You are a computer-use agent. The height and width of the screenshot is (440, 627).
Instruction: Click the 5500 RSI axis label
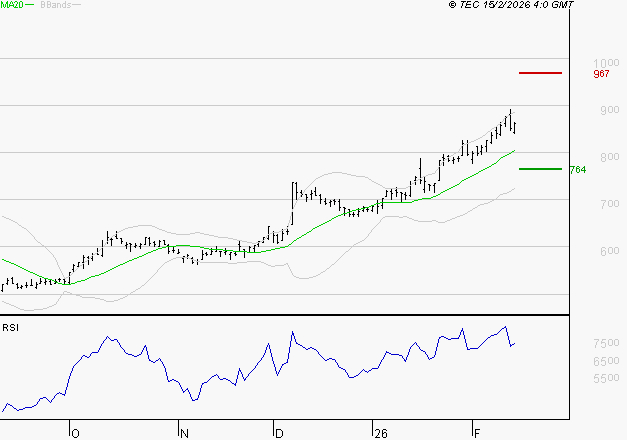606,378
